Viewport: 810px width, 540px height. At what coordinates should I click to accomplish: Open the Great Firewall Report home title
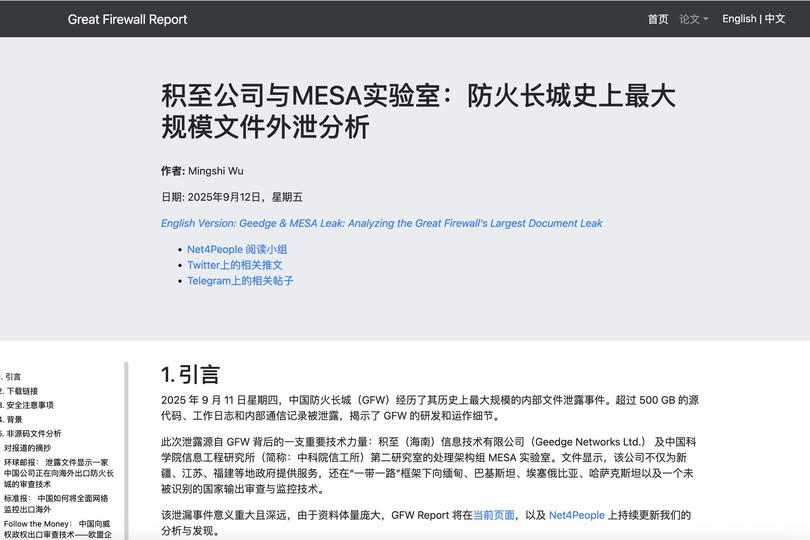click(x=127, y=19)
